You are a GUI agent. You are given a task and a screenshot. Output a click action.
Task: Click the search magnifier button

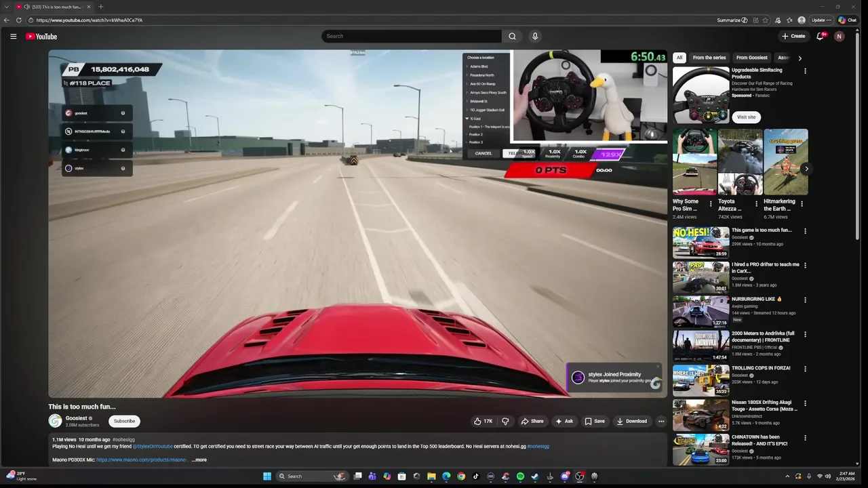[x=512, y=36]
